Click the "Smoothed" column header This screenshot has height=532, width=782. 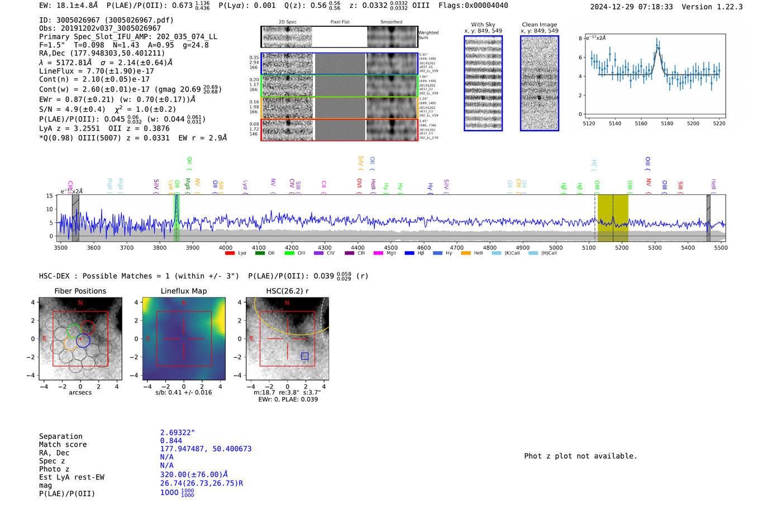click(391, 22)
